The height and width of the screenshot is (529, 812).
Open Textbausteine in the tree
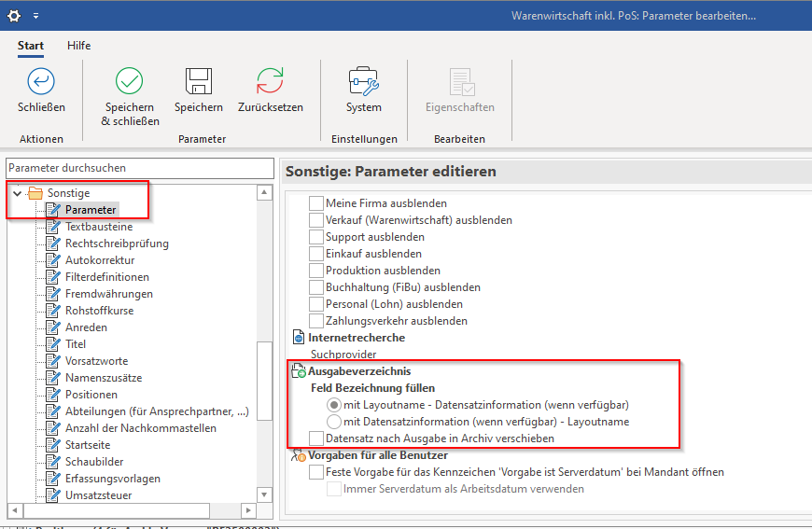98,227
